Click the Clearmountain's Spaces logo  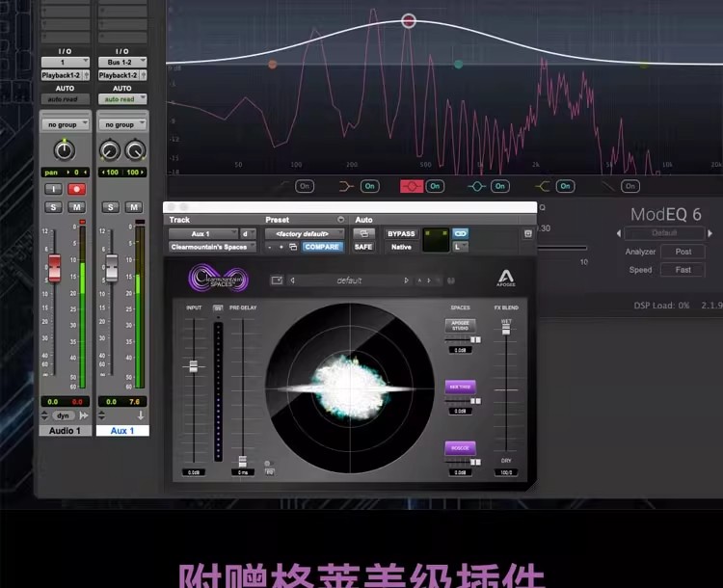[x=219, y=278]
